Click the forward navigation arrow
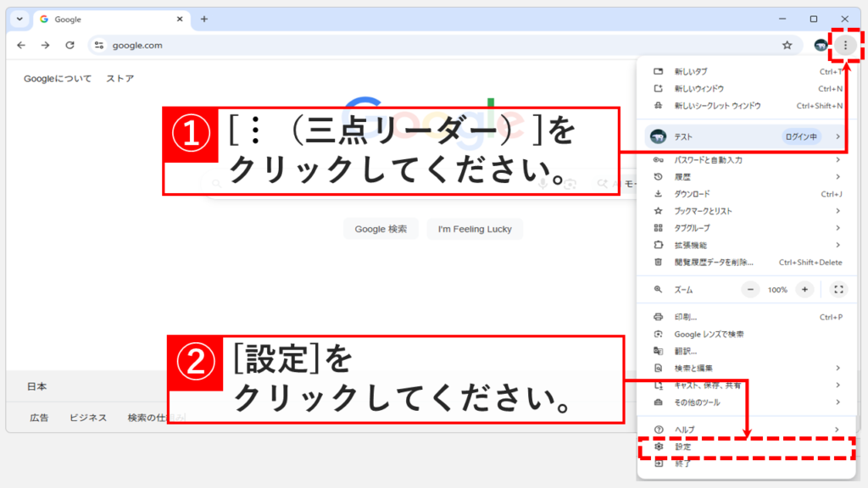868x488 pixels. pyautogui.click(x=44, y=46)
